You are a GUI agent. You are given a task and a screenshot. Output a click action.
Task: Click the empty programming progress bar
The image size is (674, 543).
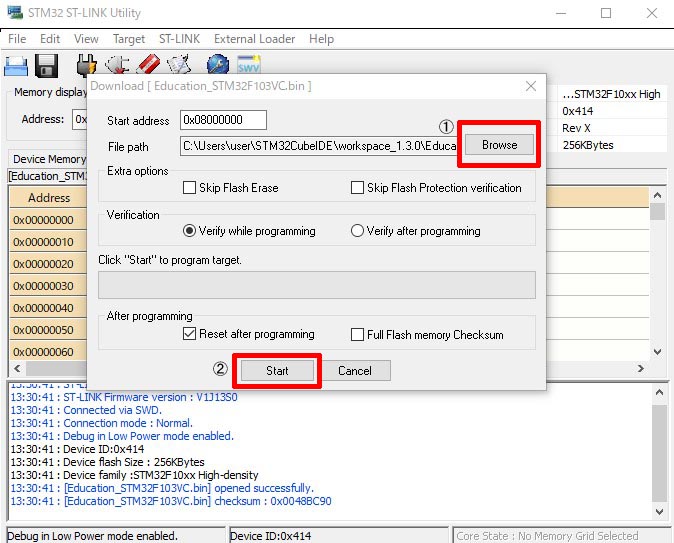click(x=317, y=285)
